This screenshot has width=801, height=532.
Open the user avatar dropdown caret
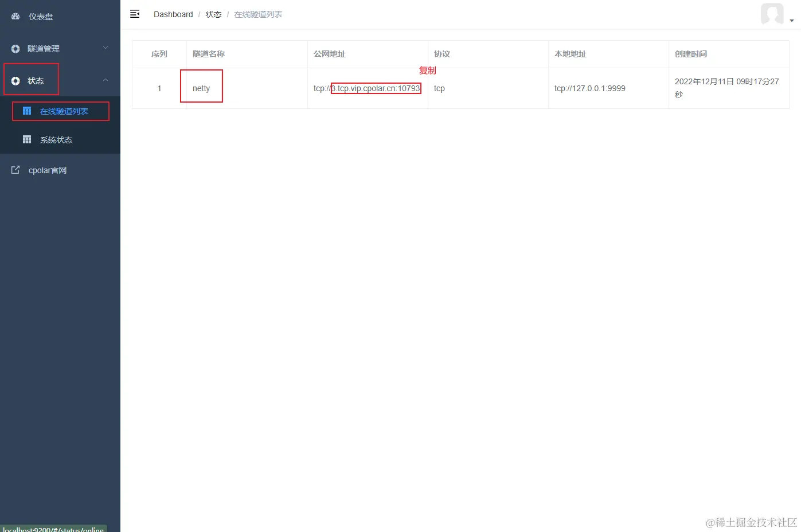(792, 21)
